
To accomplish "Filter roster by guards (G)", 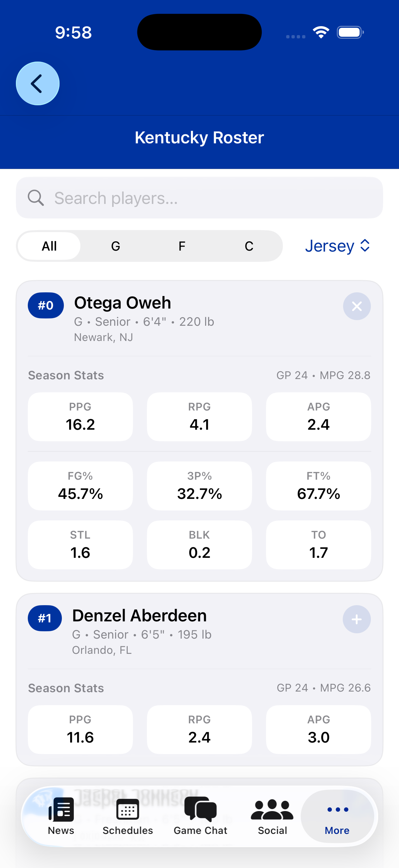I will 115,246.
